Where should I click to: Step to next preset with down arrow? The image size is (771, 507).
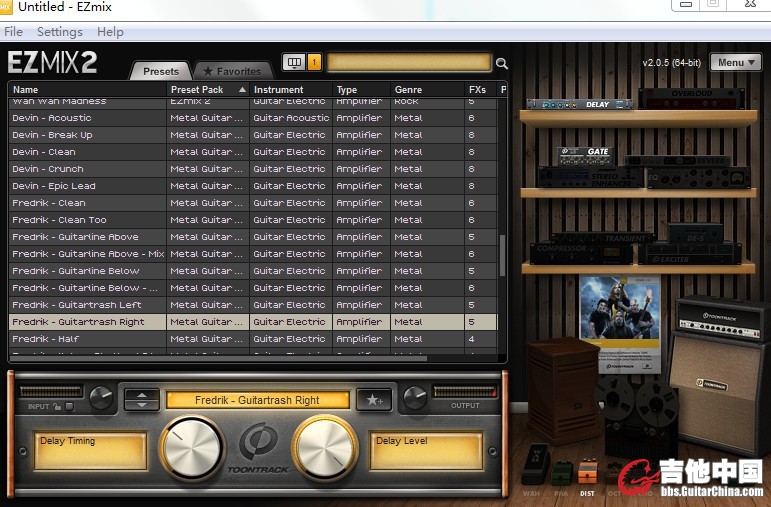click(x=142, y=405)
